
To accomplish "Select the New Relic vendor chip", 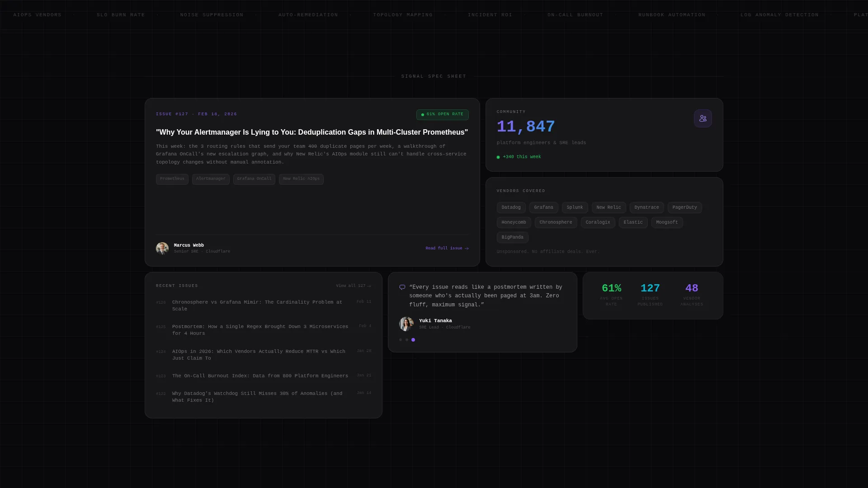I will pos(609,208).
